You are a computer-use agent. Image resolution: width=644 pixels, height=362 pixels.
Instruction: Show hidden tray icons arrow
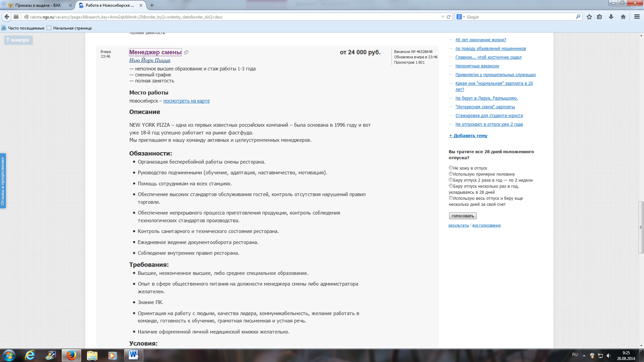584,355
